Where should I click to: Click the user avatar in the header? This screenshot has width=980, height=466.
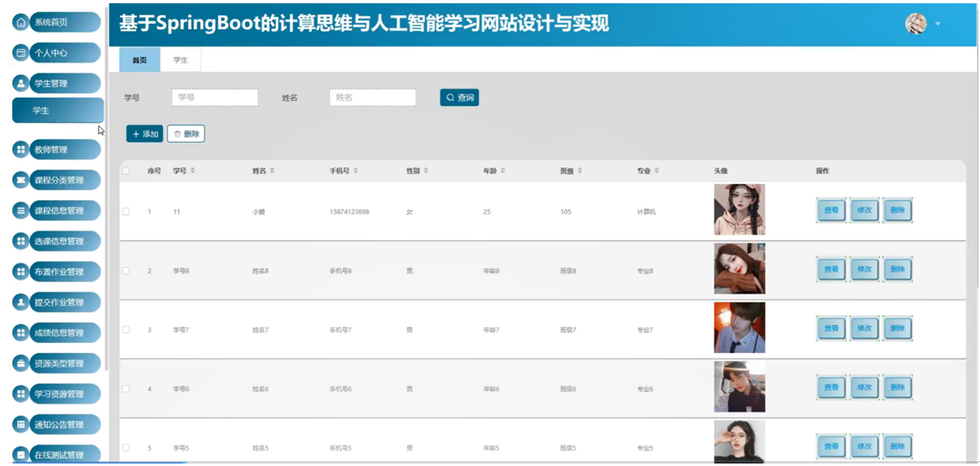916,24
